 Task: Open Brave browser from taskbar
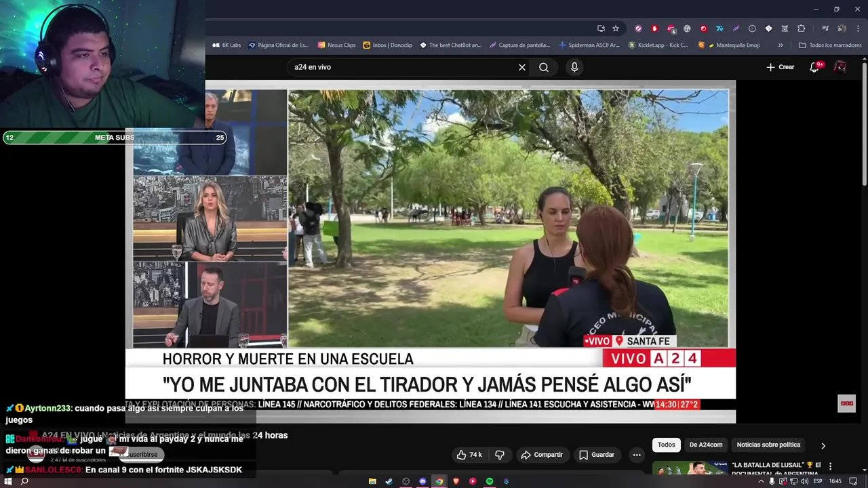pos(456,481)
